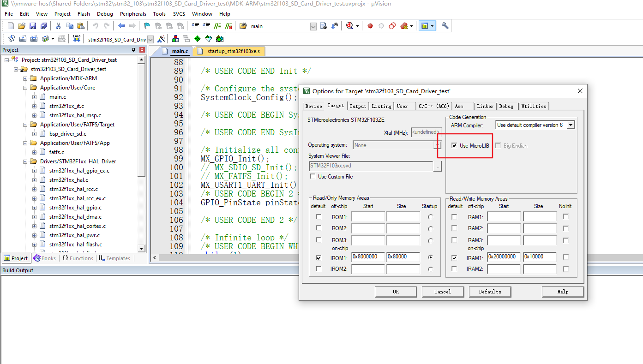Click the Paste clipboard icon

pos(81,26)
